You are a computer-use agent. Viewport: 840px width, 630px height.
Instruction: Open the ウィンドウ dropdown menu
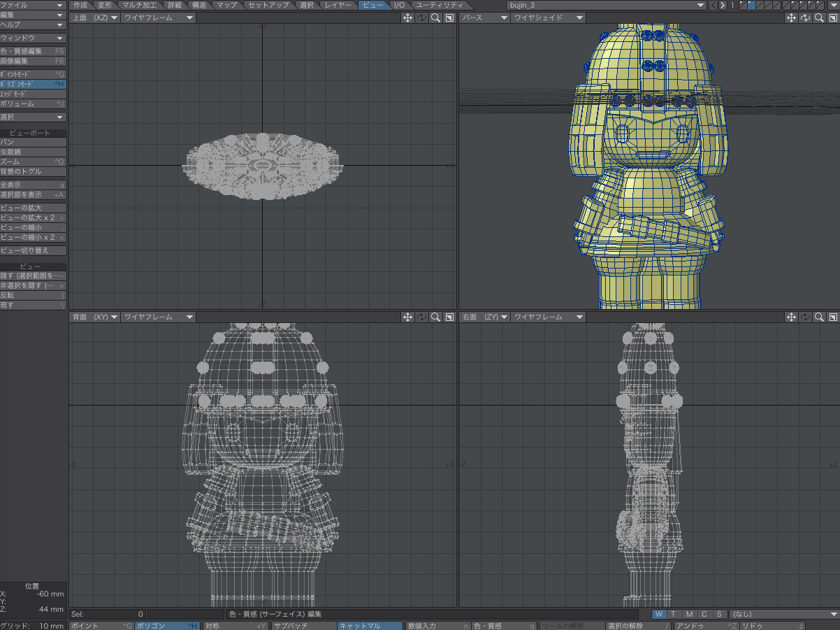point(34,38)
